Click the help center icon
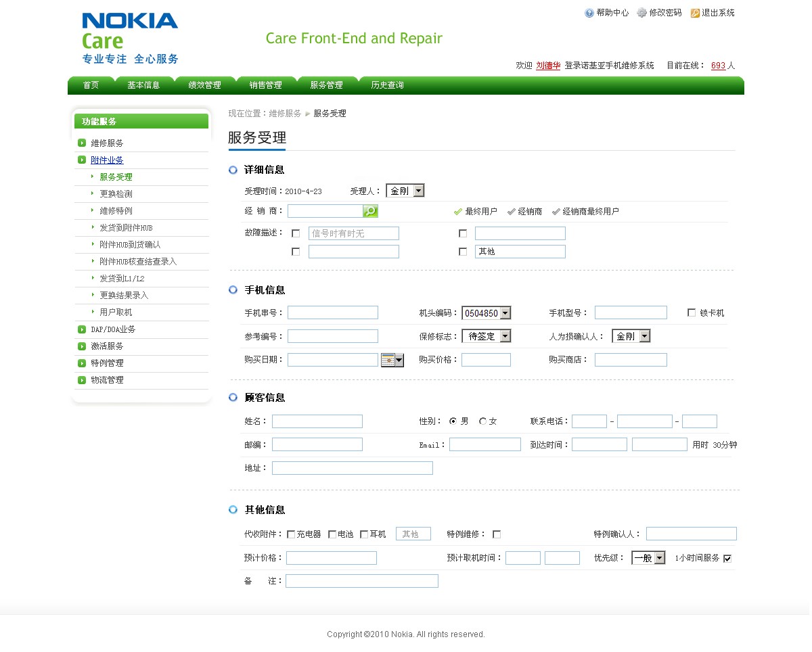The height and width of the screenshot is (652, 812). (589, 13)
